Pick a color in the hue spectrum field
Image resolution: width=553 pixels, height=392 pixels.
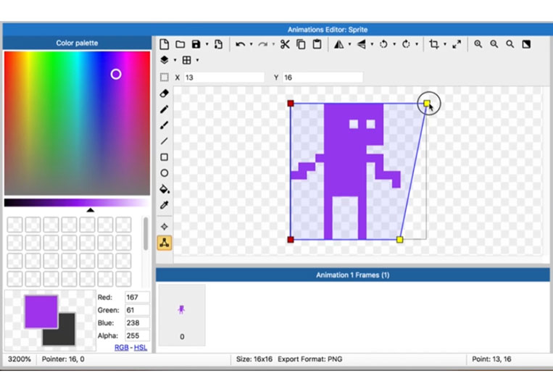click(77, 123)
